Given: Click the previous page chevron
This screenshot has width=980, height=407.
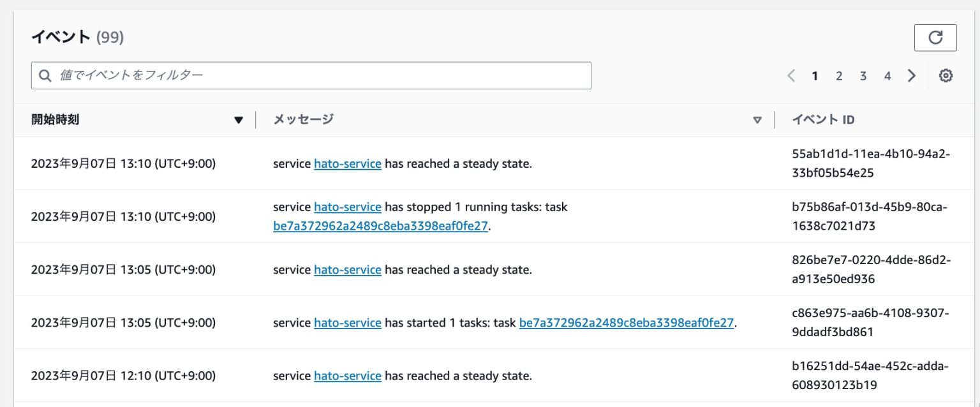Looking at the screenshot, I should tap(791, 75).
